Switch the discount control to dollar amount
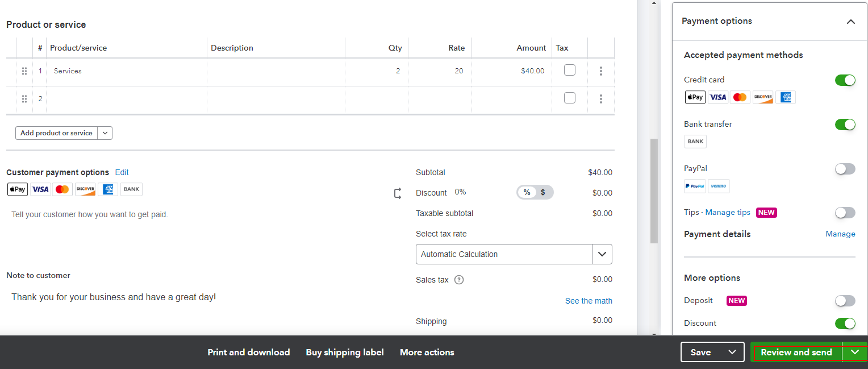Viewport: 868px width, 369px height. click(544, 192)
